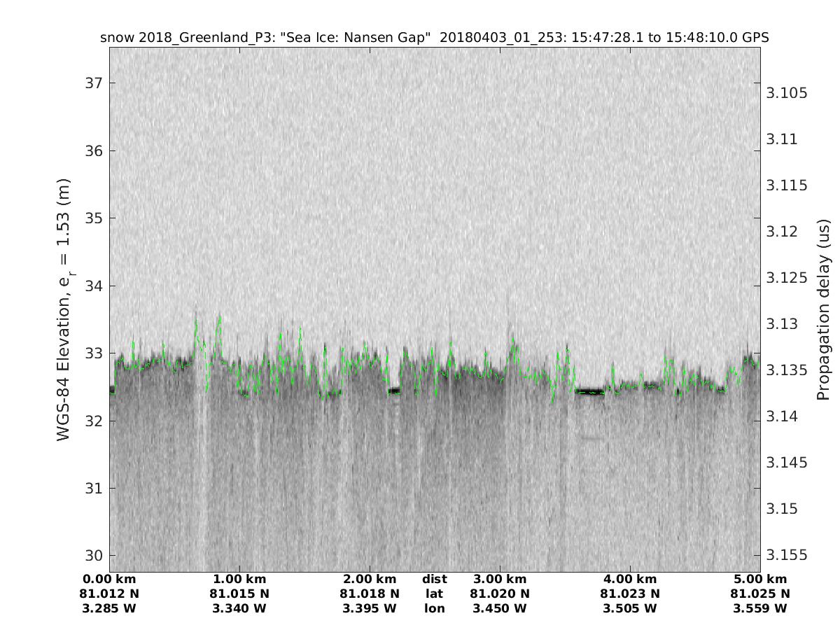Viewport: 840px width, 630px height.
Task: Click the 3.285 W longitude label
Action: click(x=109, y=608)
